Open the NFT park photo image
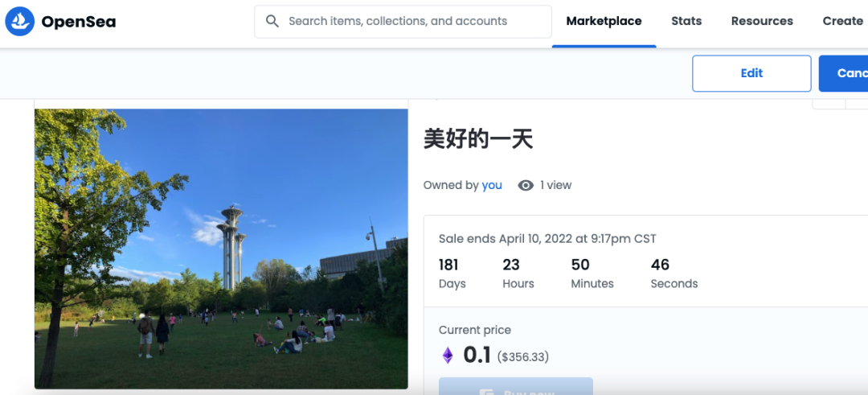 pyautogui.click(x=221, y=249)
